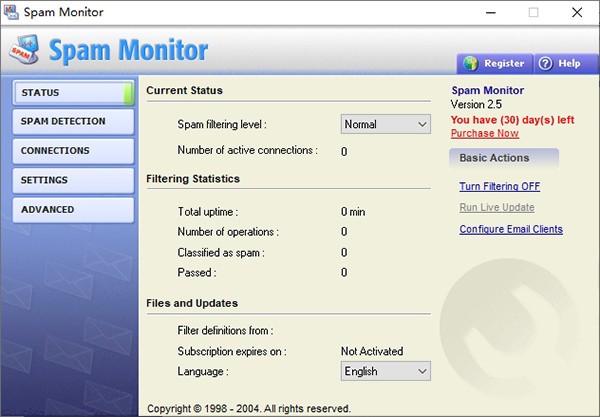Click the Run Live Update link
The height and width of the screenshot is (417, 600).
(x=497, y=207)
